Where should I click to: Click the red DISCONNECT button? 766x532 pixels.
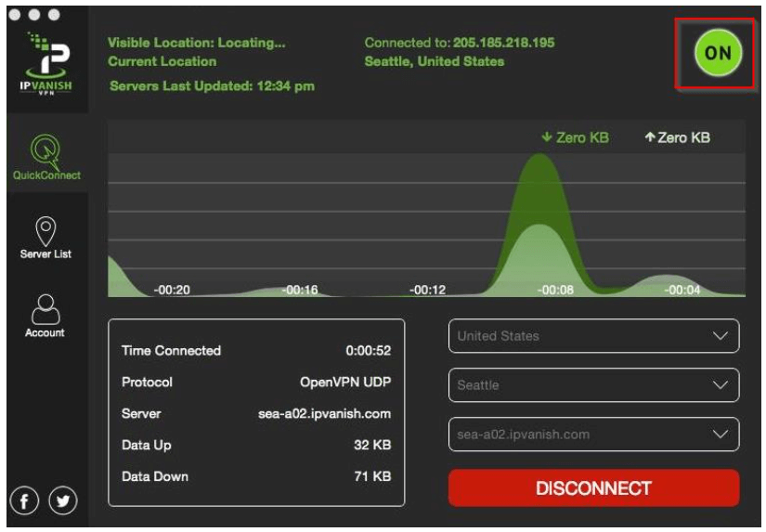click(x=593, y=488)
